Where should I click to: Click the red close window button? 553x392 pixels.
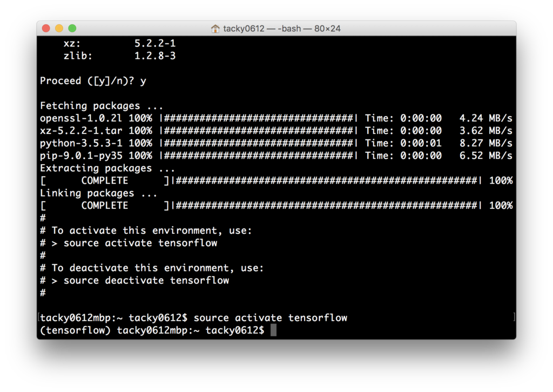46,28
